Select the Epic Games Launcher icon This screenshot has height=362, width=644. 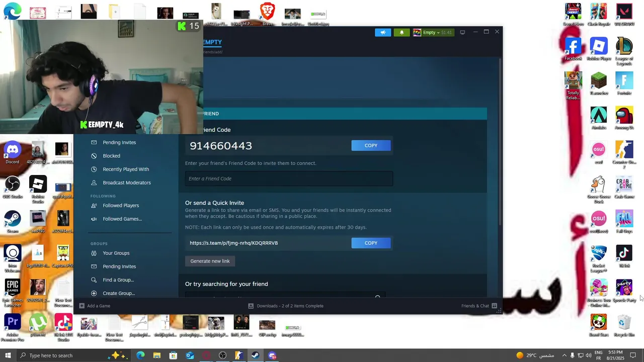click(13, 293)
